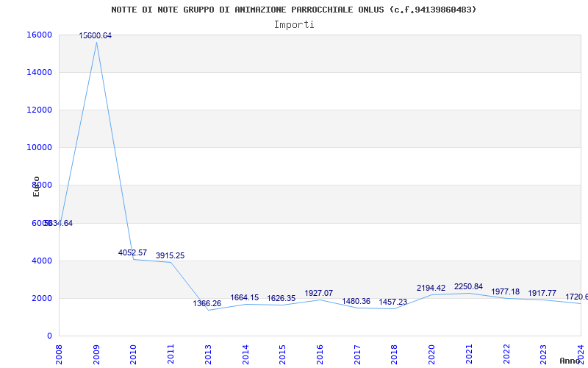Click the 12000 y-axis tick label
This screenshot has width=588, height=368.
click(39, 110)
